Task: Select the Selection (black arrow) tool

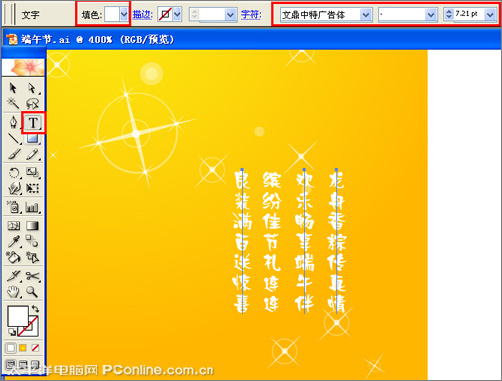Action: [13, 88]
